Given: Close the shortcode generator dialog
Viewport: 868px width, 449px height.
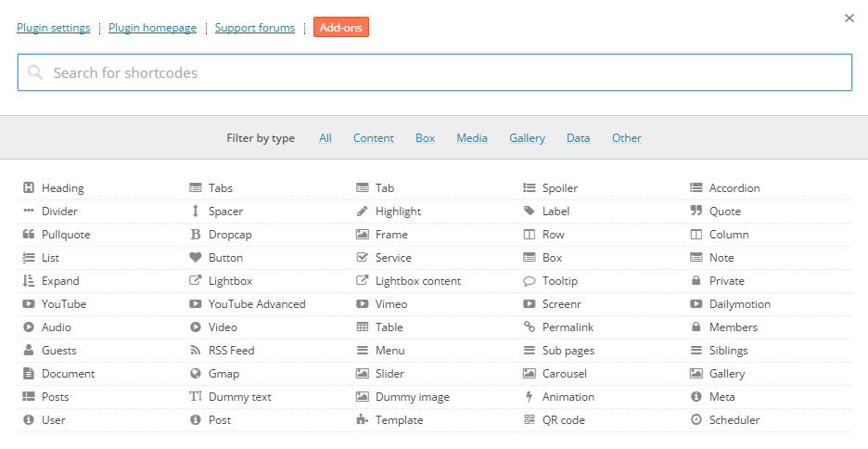Looking at the screenshot, I should 849,19.
